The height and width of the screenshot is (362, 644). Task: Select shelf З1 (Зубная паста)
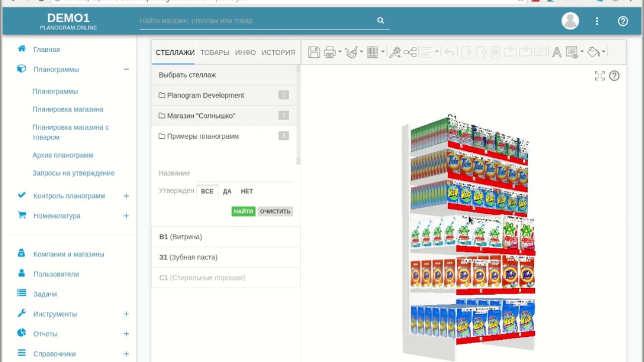pyautogui.click(x=225, y=257)
